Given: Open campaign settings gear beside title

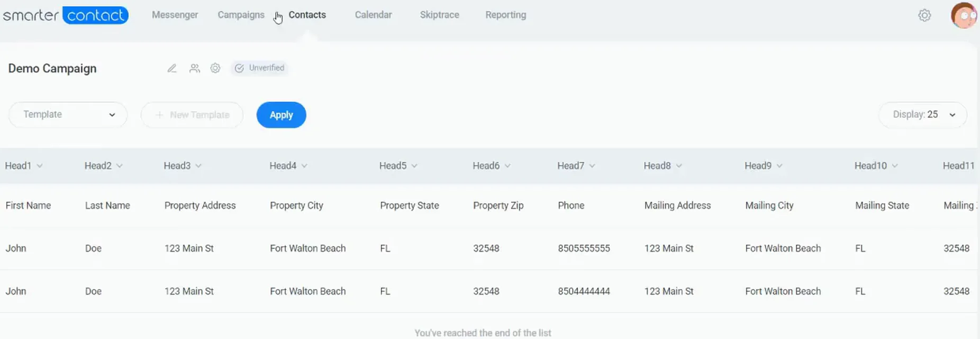Looking at the screenshot, I should point(215,68).
